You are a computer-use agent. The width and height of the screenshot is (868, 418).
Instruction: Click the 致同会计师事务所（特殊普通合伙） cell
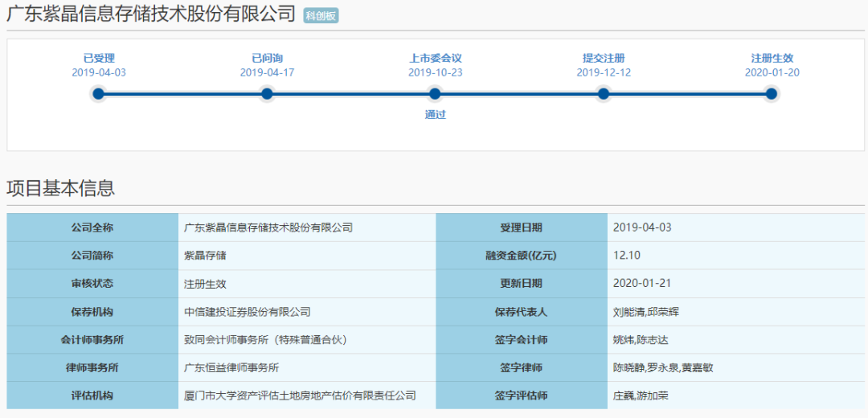click(307, 340)
